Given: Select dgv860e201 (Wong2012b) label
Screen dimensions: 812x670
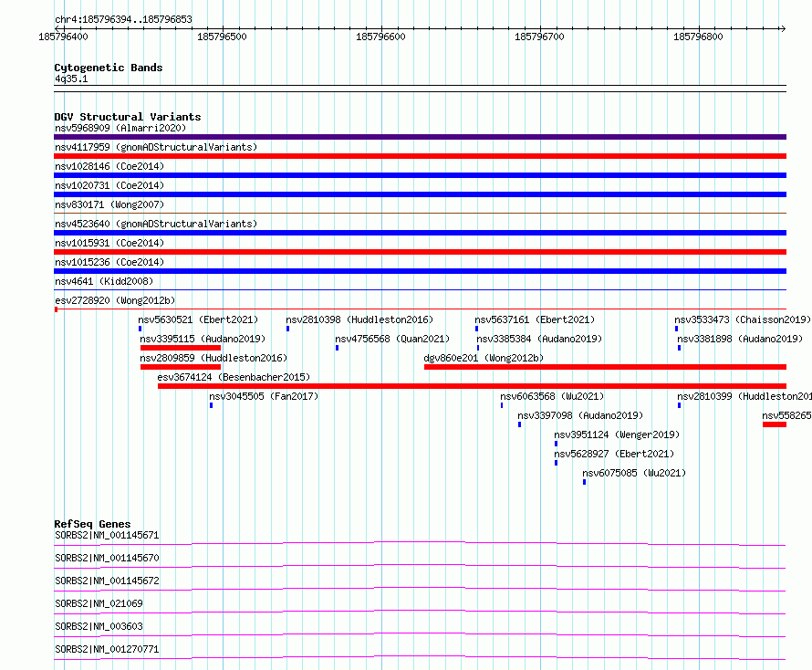Looking at the screenshot, I should pyautogui.click(x=484, y=358).
